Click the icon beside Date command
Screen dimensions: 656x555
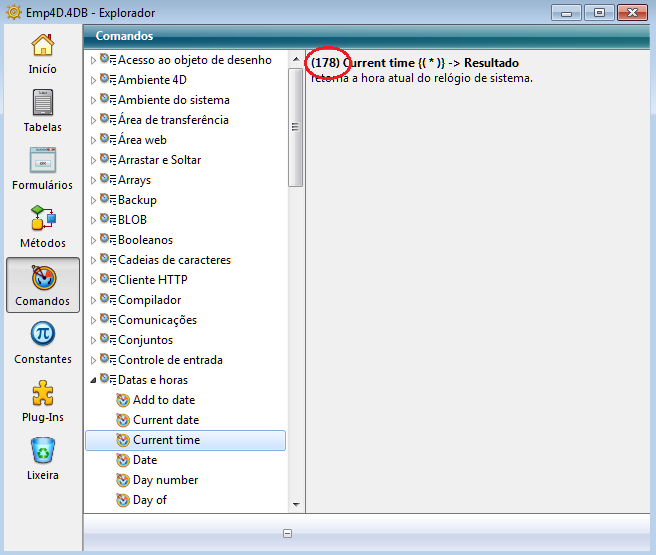(x=123, y=460)
